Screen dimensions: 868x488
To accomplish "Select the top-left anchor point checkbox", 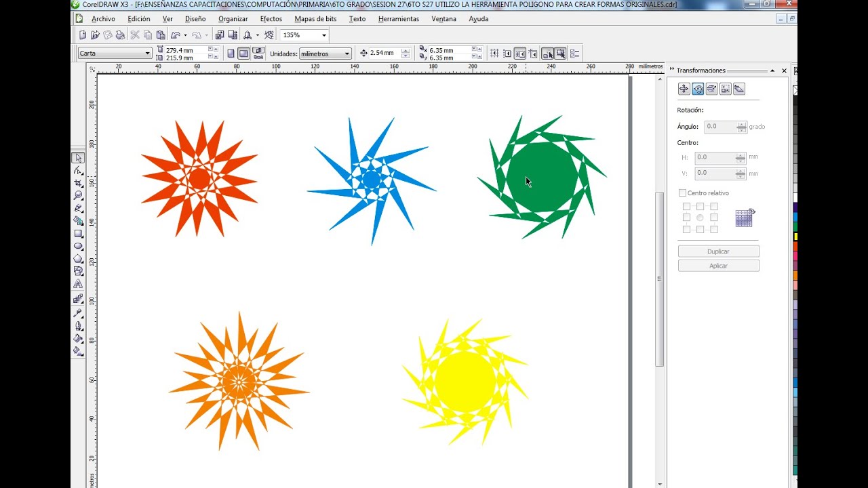I will click(x=686, y=207).
